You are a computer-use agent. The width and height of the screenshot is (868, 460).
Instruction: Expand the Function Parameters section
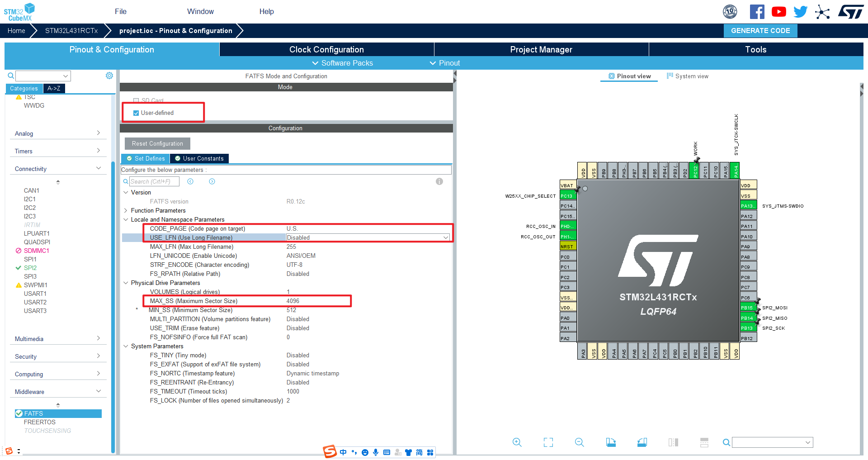click(x=126, y=210)
